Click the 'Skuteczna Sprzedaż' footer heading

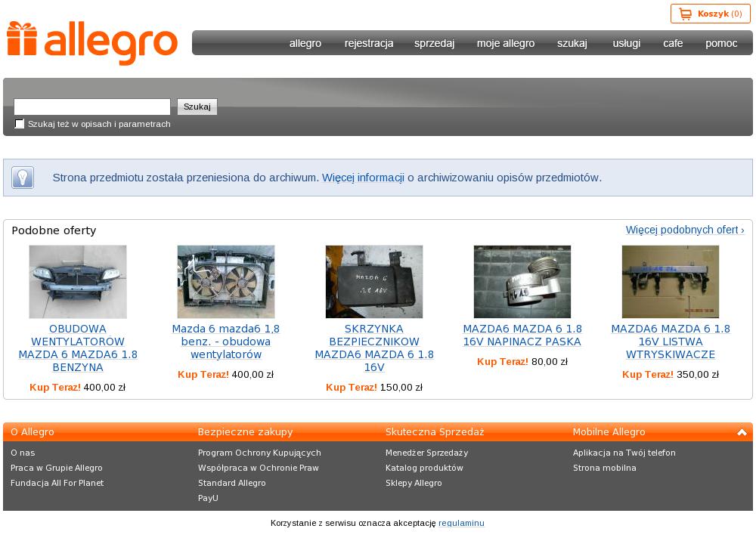click(x=435, y=432)
